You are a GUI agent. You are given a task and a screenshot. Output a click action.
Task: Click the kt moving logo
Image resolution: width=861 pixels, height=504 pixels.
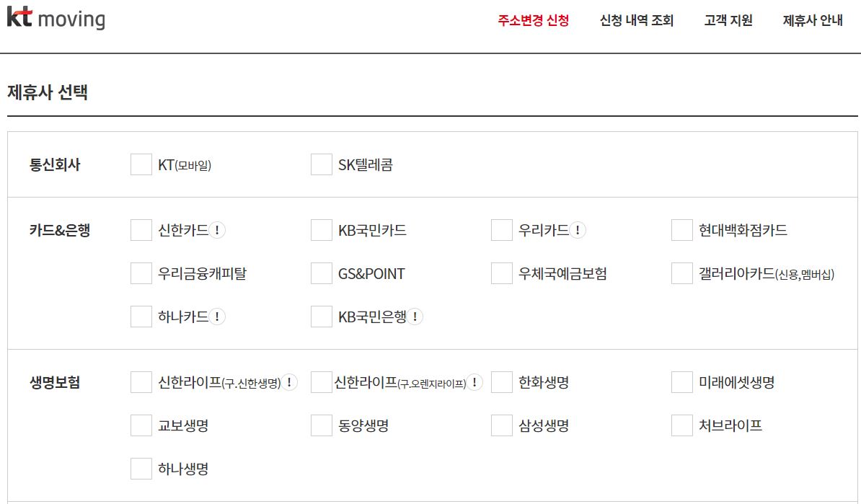click(x=56, y=18)
